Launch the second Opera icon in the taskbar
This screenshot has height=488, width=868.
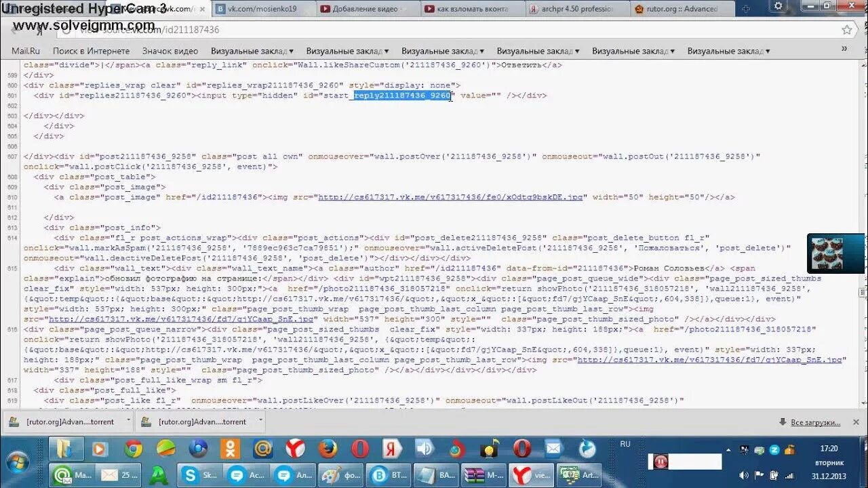[x=521, y=449]
